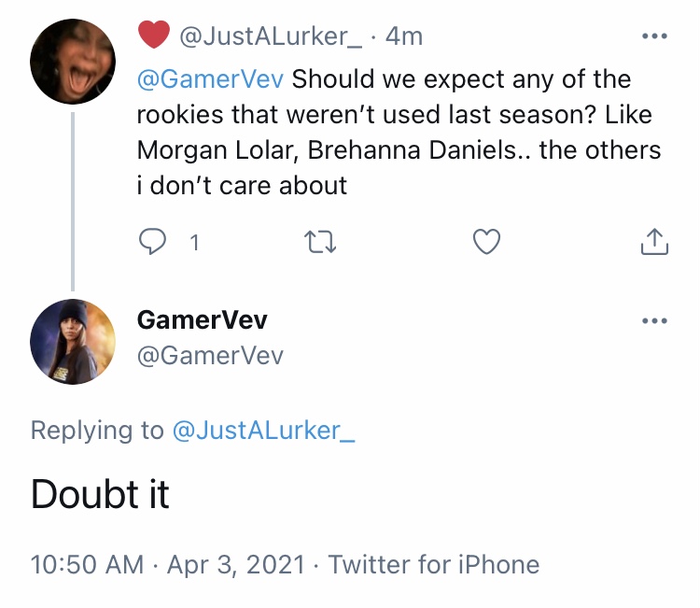Click the grey @GamerVev handle below name
This screenshot has width=700, height=608.
tap(210, 356)
